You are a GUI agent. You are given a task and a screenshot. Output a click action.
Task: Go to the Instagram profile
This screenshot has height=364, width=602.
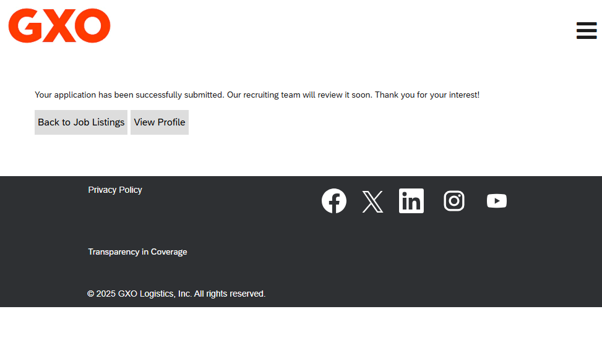454,201
